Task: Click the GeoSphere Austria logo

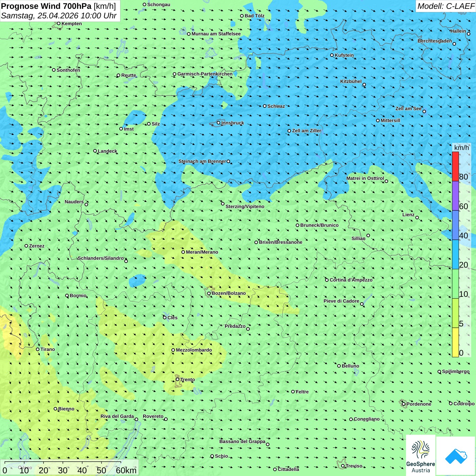Action: [x=421, y=455]
